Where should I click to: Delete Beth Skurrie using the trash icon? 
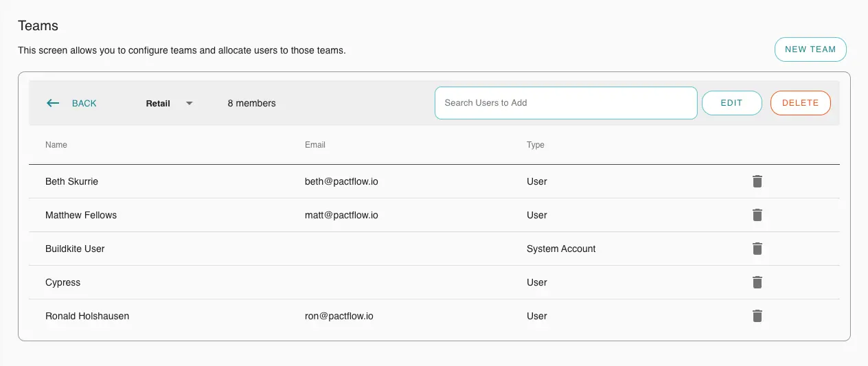click(x=757, y=181)
